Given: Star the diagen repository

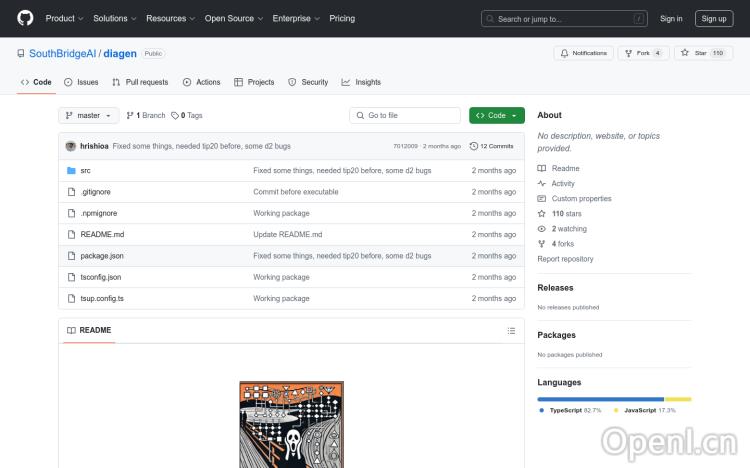Looking at the screenshot, I should click(695, 53).
